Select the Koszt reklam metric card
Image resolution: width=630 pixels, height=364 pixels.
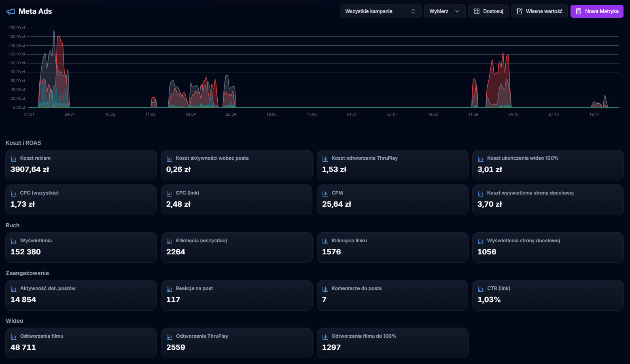81,165
